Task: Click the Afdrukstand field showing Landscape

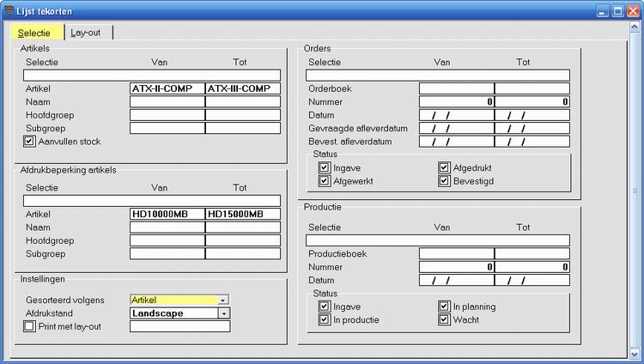Action: [x=174, y=313]
